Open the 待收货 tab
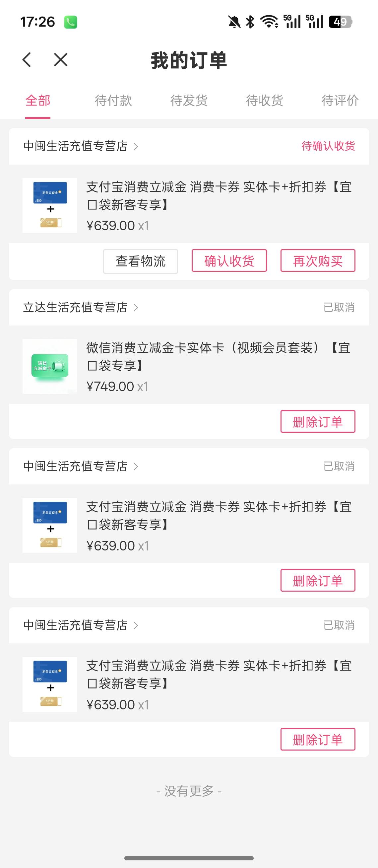 pyautogui.click(x=264, y=101)
